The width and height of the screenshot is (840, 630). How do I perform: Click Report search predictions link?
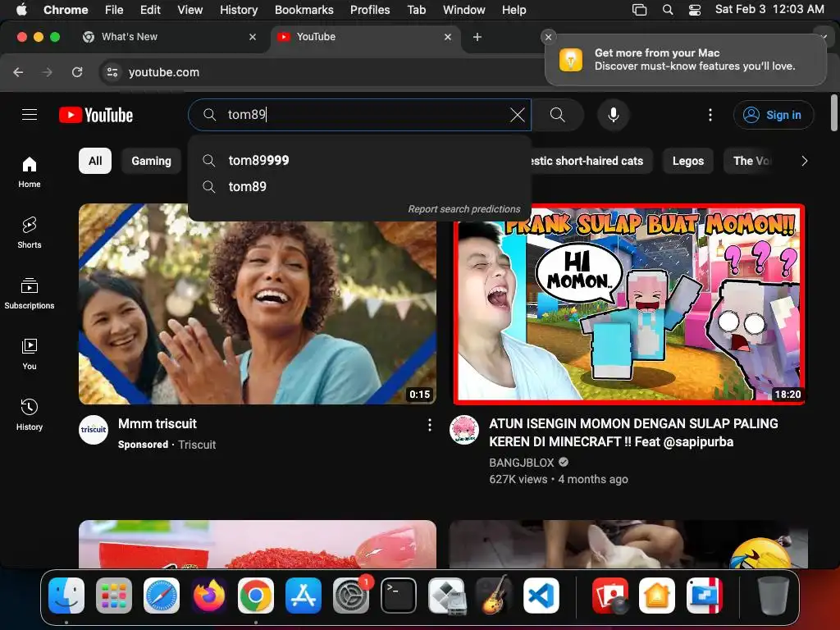(464, 209)
